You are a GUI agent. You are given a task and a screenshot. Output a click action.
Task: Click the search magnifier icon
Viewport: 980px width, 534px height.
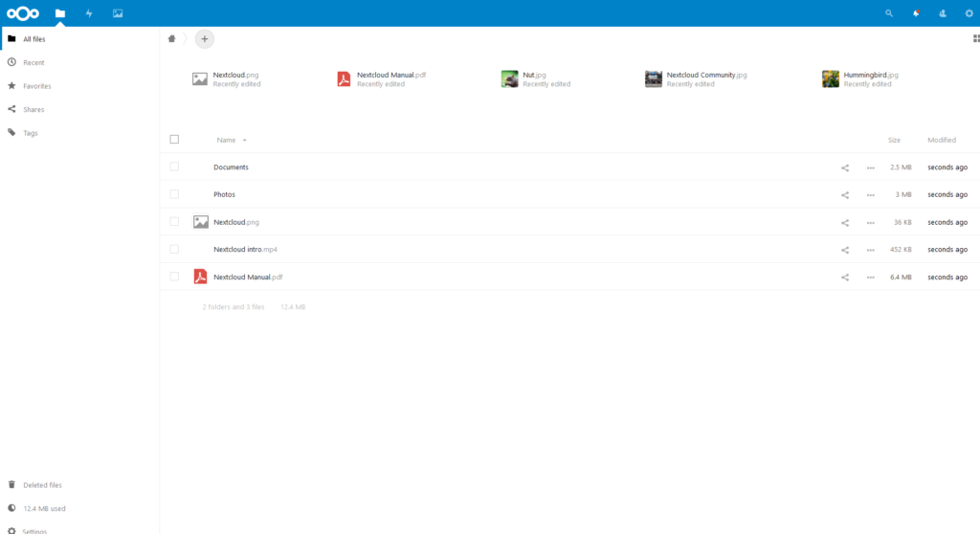pyautogui.click(x=889, y=13)
